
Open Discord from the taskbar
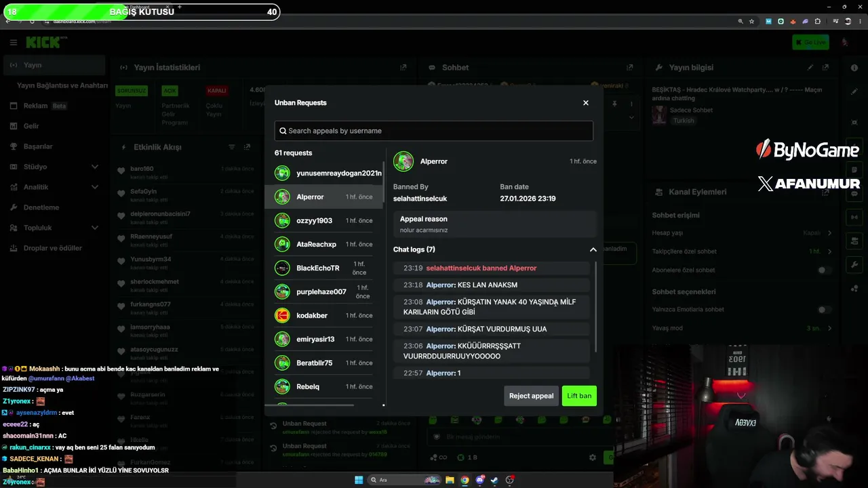tap(480, 480)
